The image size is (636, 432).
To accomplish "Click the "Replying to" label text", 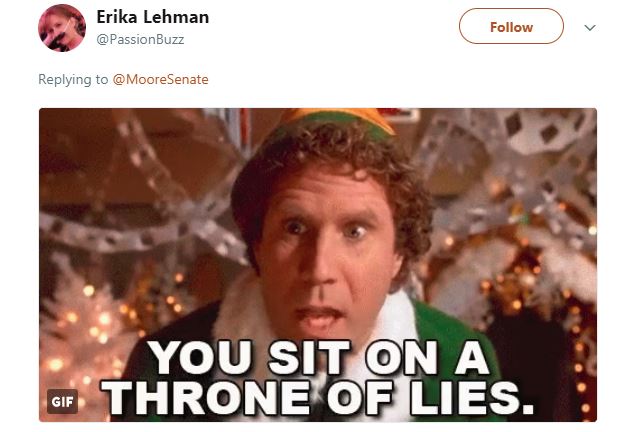I will [x=73, y=80].
